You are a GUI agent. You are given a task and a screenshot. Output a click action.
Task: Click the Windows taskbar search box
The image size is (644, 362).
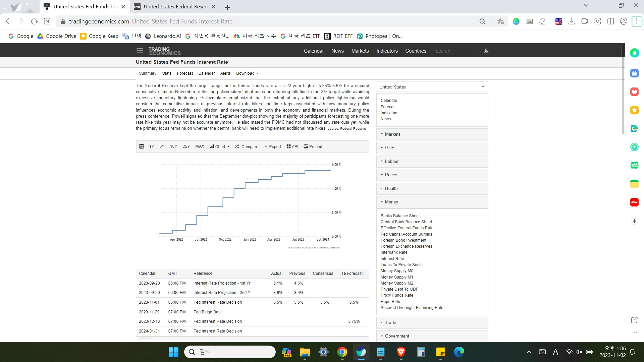pyautogui.click(x=230, y=352)
